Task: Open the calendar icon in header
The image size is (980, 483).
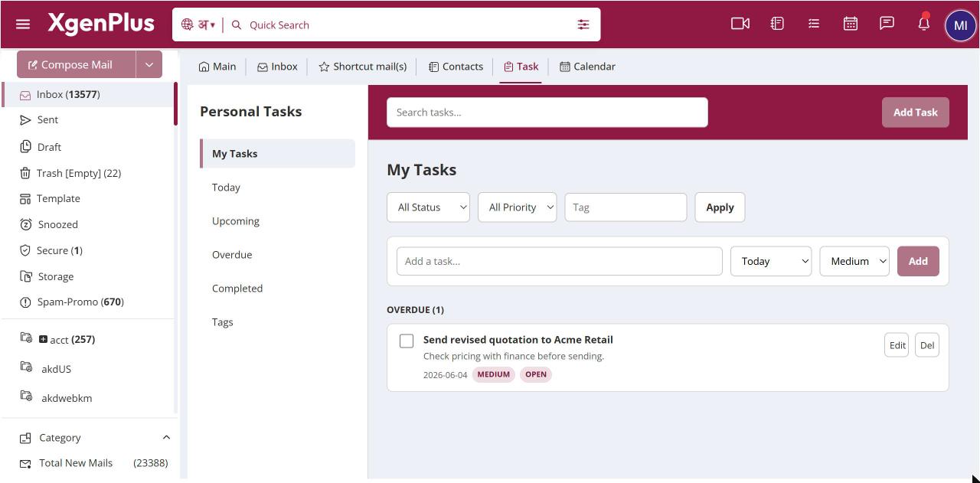Action: 851,24
